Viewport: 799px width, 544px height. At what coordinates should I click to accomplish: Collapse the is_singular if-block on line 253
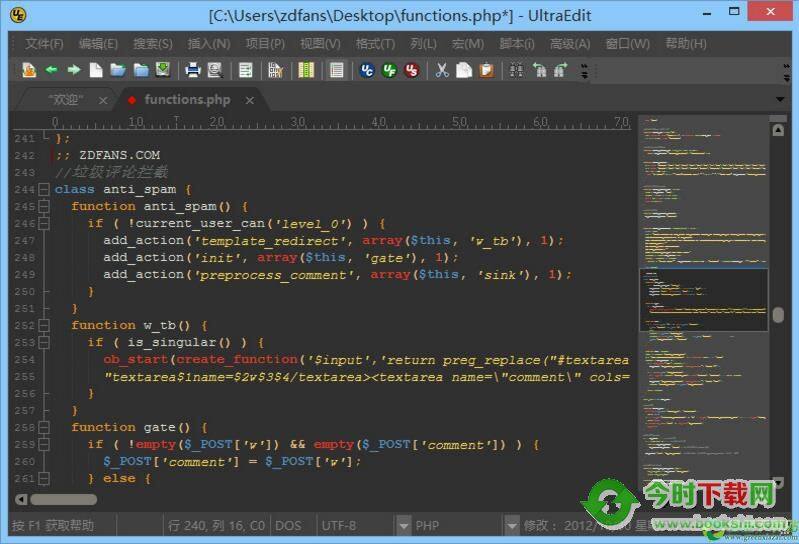pyautogui.click(x=44, y=342)
